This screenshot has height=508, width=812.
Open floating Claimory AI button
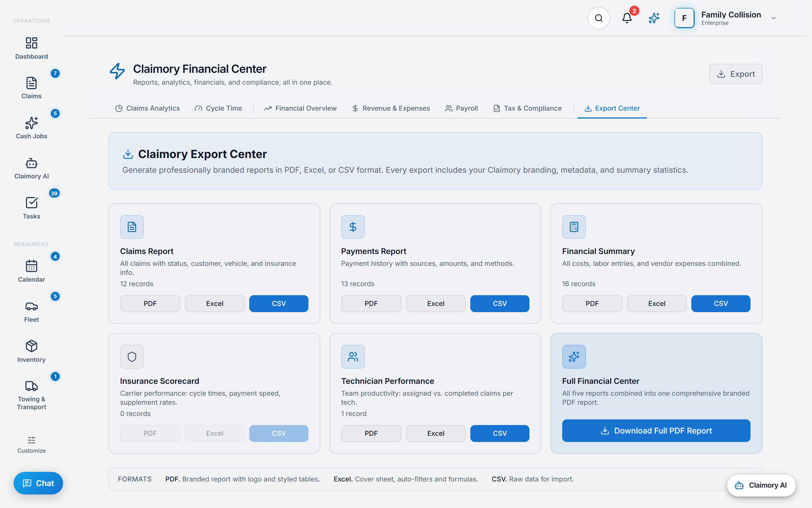761,485
